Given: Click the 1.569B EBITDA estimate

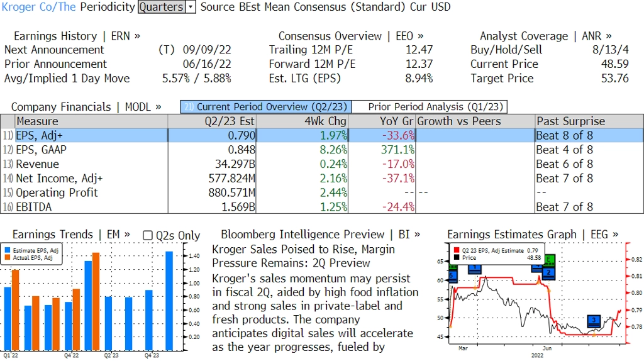Looking at the screenshot, I should tap(238, 207).
